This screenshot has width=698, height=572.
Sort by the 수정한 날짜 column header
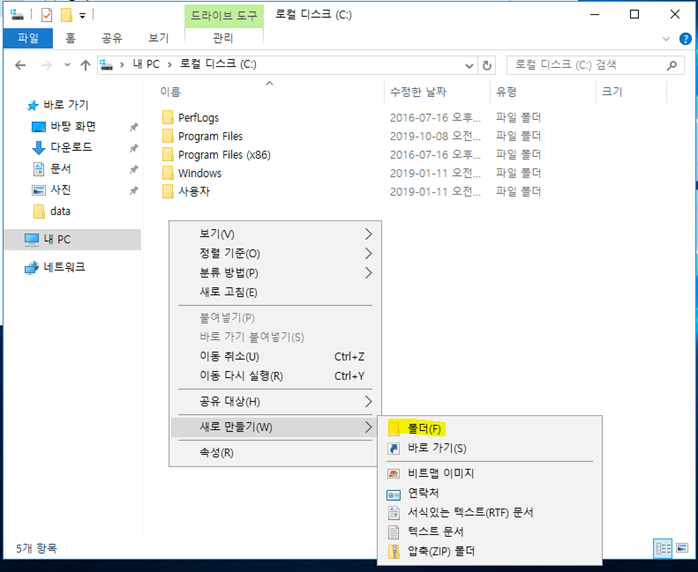[x=418, y=92]
